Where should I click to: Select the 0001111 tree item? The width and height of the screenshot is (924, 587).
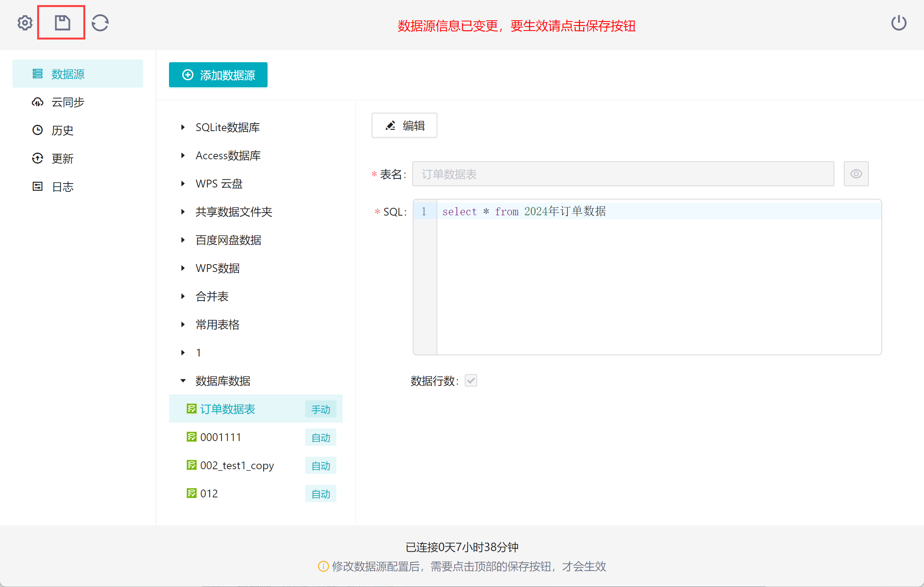tap(256, 437)
